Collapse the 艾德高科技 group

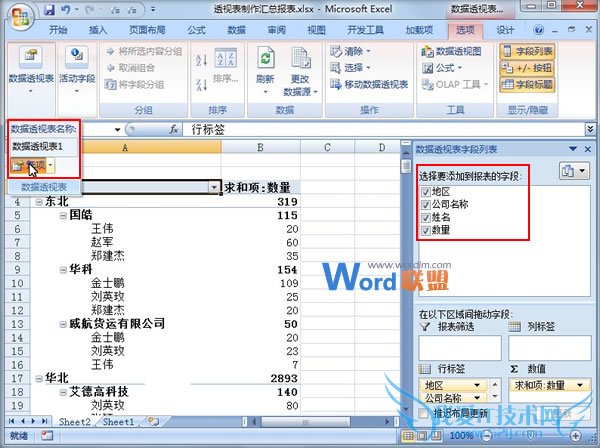click(x=63, y=393)
